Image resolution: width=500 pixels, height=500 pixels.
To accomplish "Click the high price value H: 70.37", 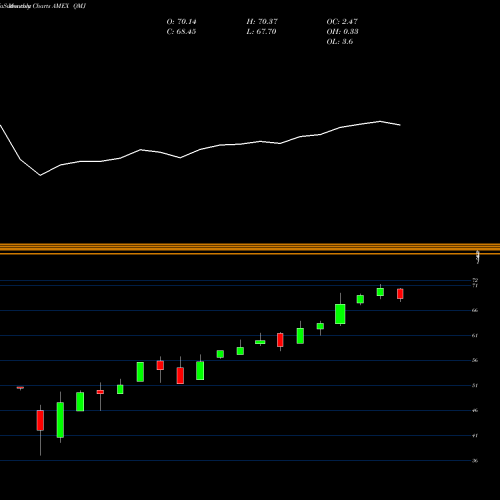I will pos(262,22).
